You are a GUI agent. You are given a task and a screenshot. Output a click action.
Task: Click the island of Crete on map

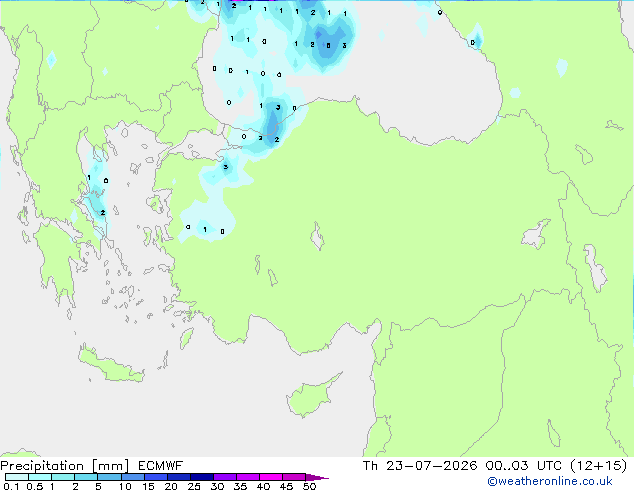coord(111,366)
